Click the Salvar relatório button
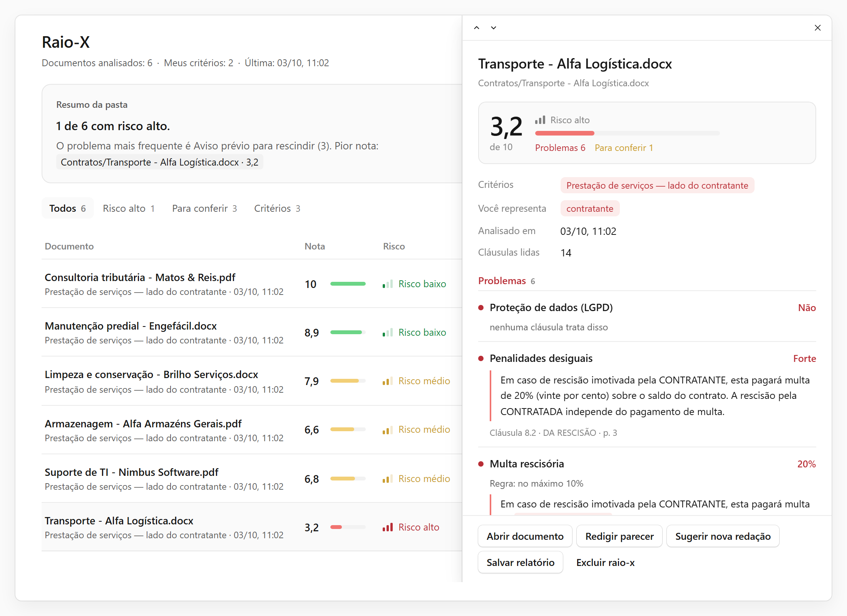This screenshot has height=616, width=847. (521, 562)
